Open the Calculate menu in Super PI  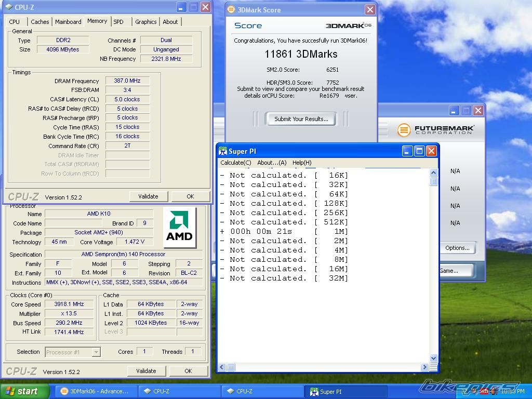click(x=235, y=163)
